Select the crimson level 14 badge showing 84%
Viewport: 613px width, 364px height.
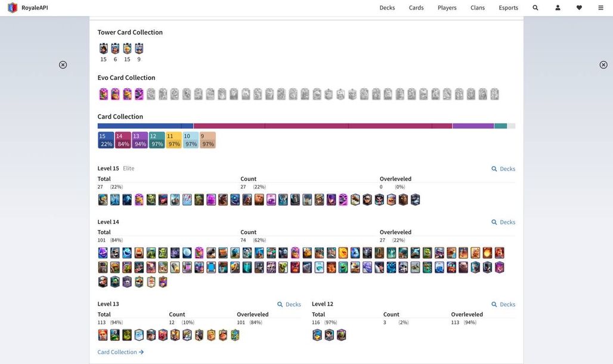[x=123, y=140]
